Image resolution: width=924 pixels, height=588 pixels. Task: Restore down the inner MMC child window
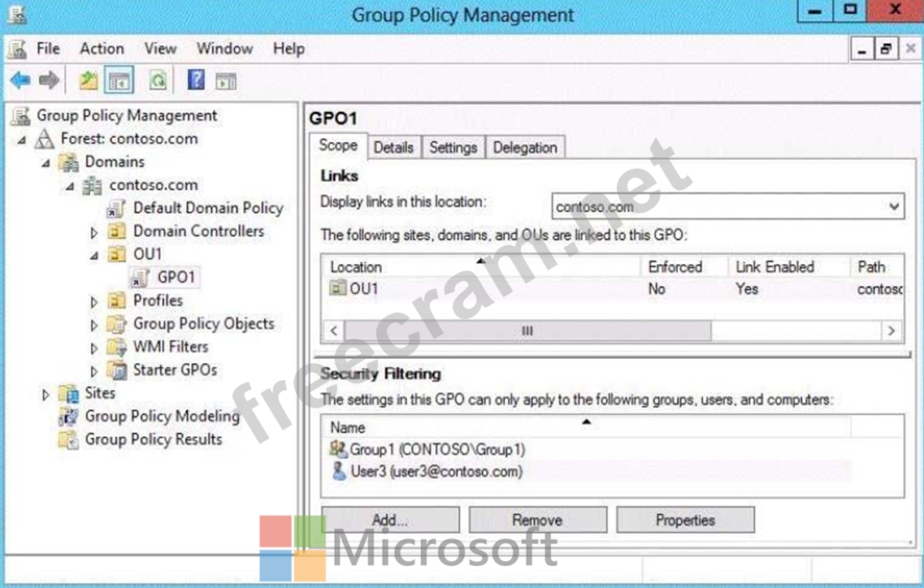(886, 49)
